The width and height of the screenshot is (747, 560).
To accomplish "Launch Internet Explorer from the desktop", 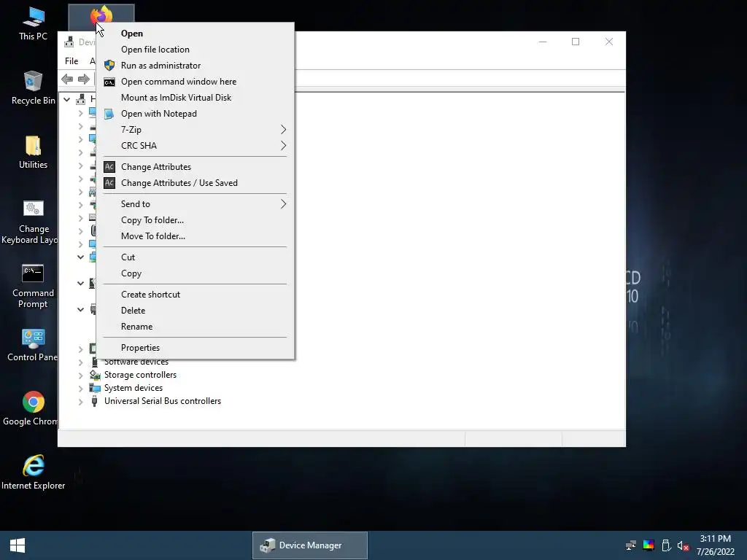I will click(x=33, y=472).
